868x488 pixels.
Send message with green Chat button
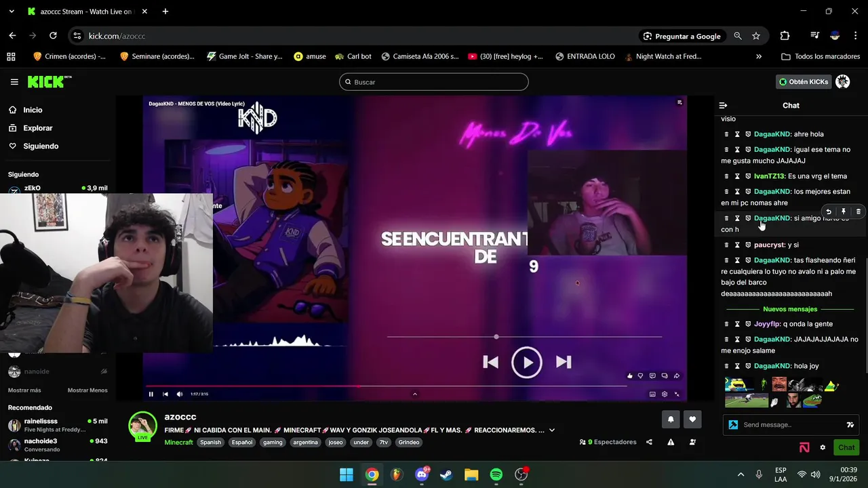click(846, 447)
